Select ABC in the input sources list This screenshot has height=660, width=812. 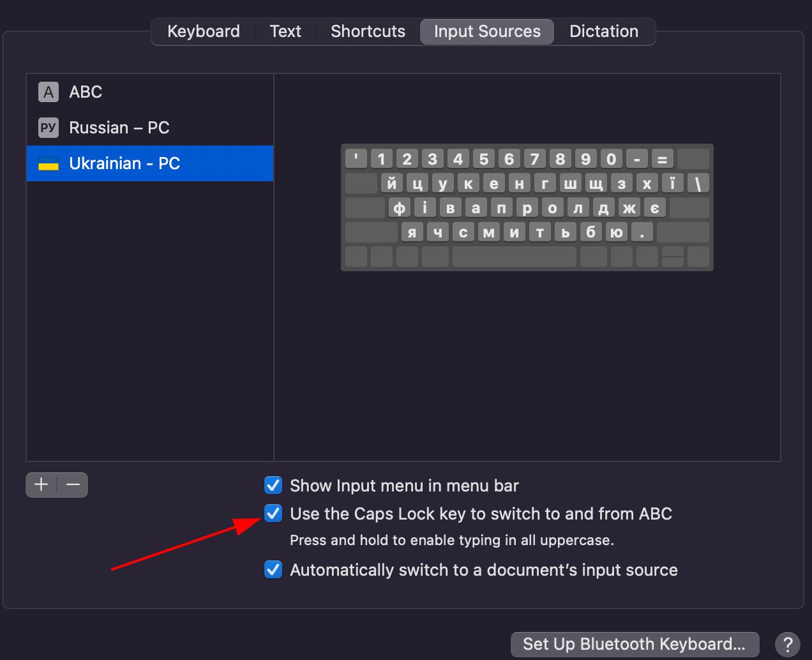[86, 92]
